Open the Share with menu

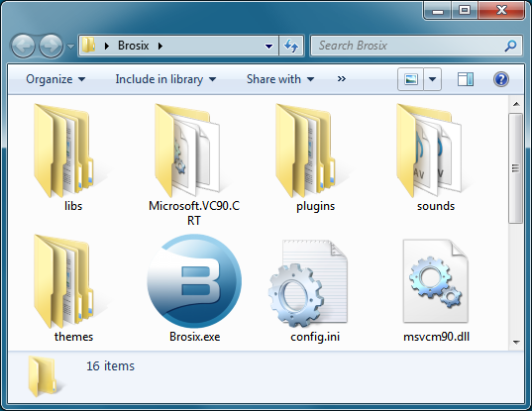click(280, 79)
